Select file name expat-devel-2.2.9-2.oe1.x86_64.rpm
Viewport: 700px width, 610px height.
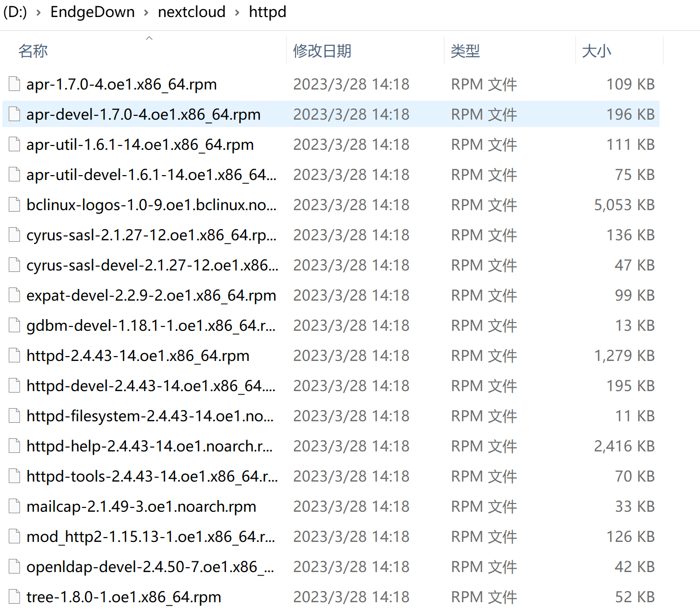tap(151, 295)
